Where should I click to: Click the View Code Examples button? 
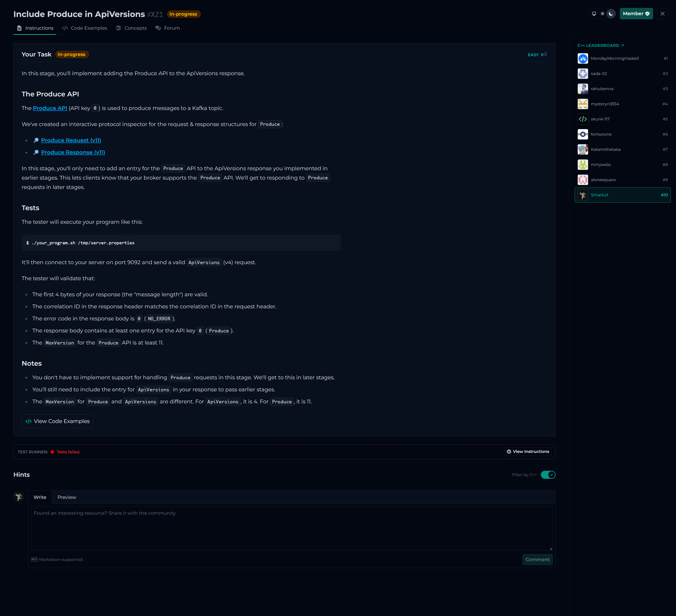click(x=57, y=421)
